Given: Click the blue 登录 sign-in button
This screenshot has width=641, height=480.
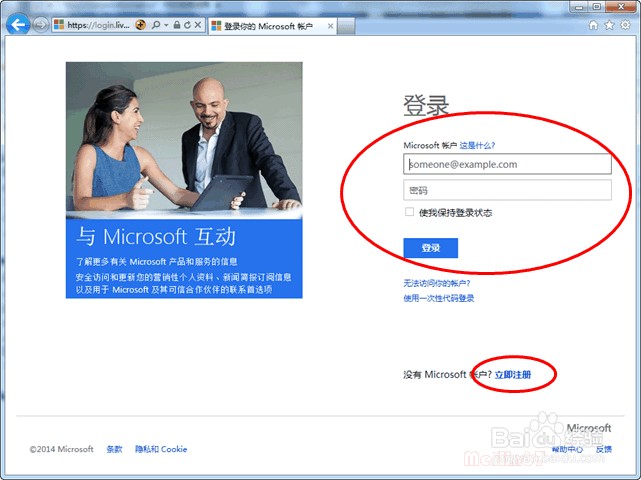Looking at the screenshot, I should coord(430,248).
